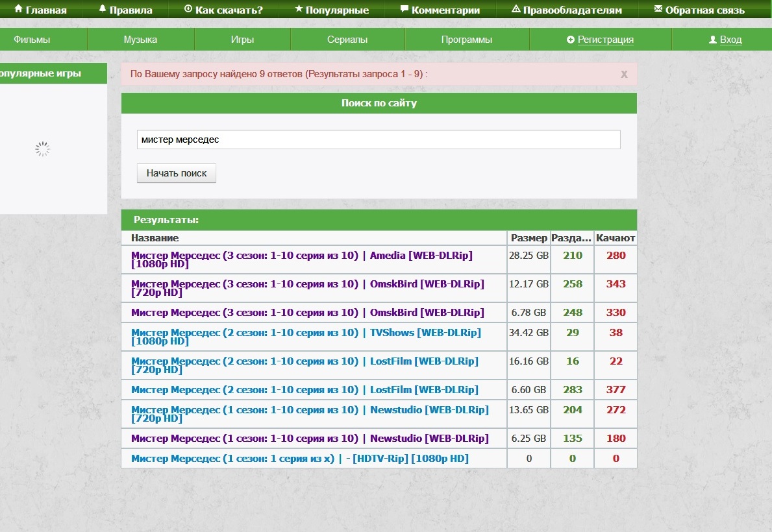The height and width of the screenshot is (532, 772).
Task: Sort results by Размер column header
Action: click(529, 238)
